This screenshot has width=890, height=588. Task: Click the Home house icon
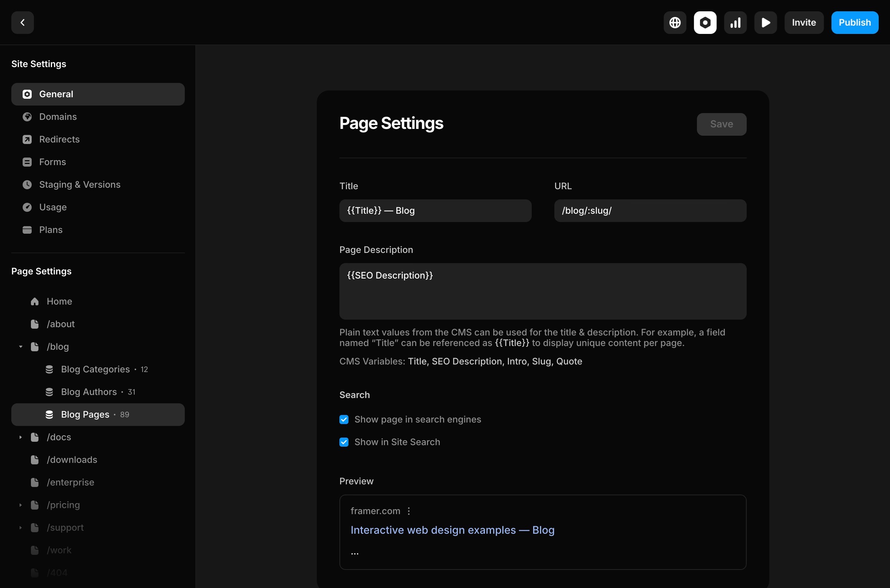click(35, 302)
